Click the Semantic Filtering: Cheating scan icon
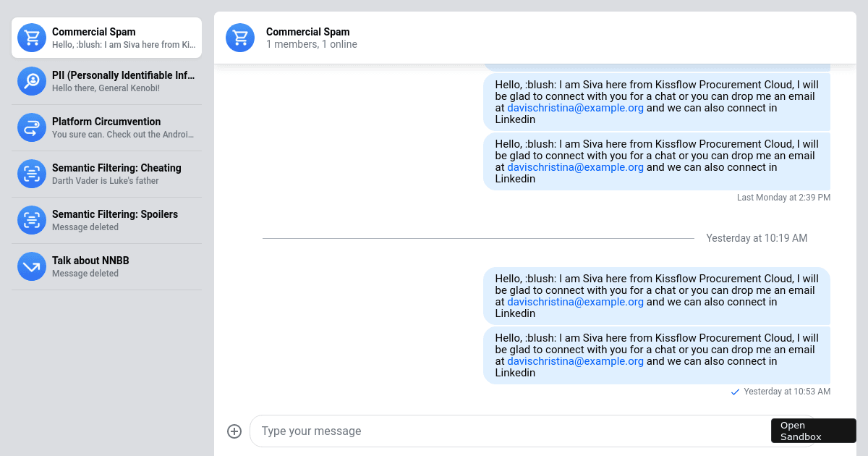This screenshot has width=868, height=456. (x=32, y=174)
